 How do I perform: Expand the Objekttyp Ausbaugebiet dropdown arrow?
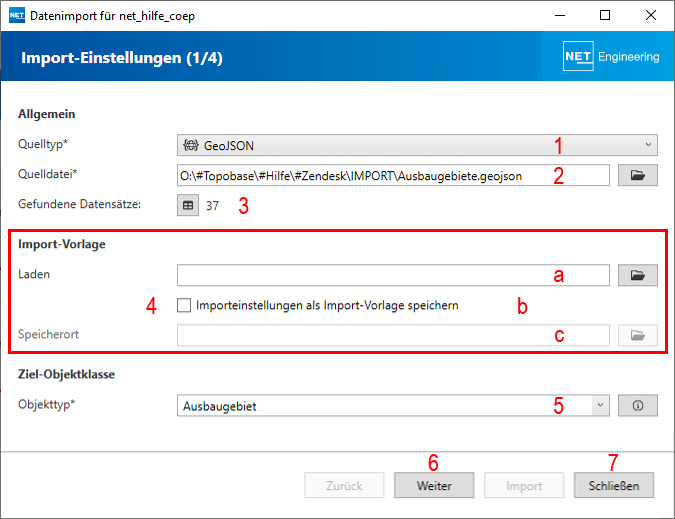tap(600, 405)
